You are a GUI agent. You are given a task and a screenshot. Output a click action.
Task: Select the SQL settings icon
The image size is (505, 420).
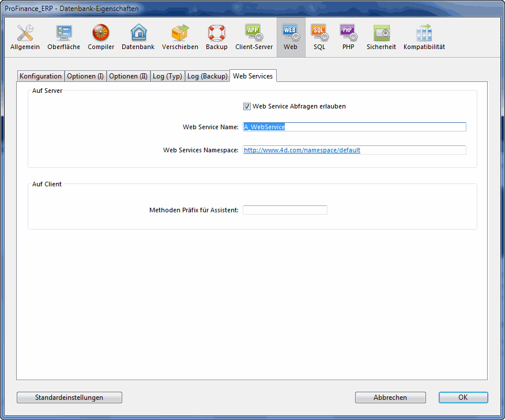pos(319,37)
